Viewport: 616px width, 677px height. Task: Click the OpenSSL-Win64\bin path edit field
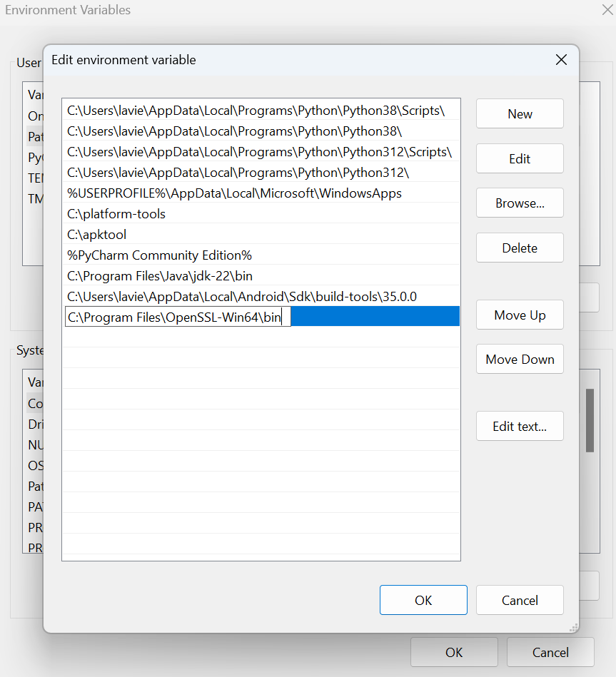pyautogui.click(x=178, y=317)
